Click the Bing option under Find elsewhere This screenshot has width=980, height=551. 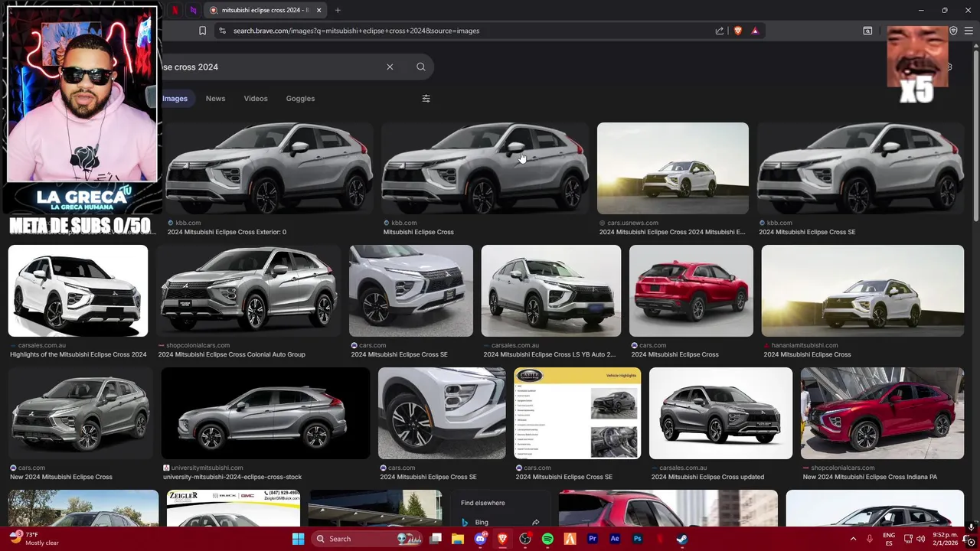(x=482, y=523)
